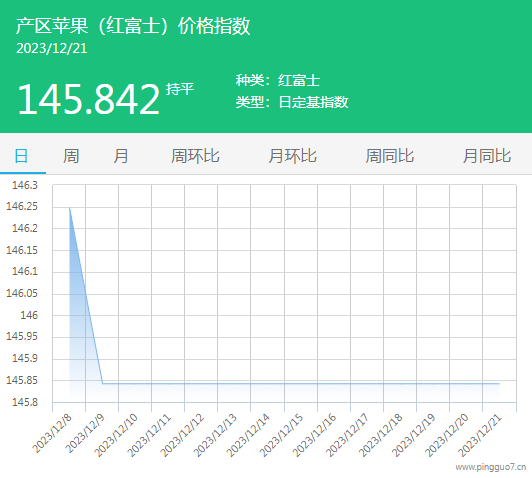Click the last data point at 2023/12/21
The height and width of the screenshot is (478, 532).
(x=499, y=384)
